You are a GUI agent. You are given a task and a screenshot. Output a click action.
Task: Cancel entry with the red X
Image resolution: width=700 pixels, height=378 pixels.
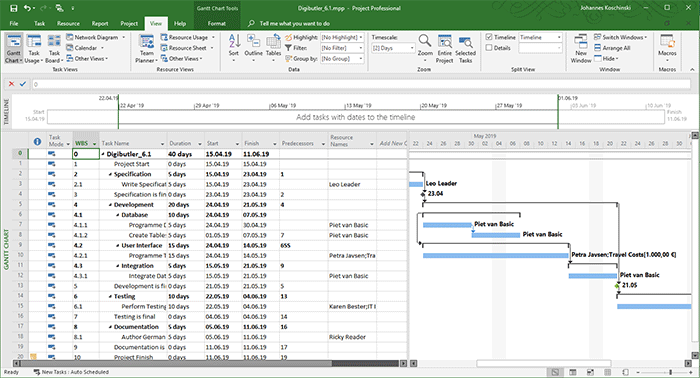tap(12, 84)
